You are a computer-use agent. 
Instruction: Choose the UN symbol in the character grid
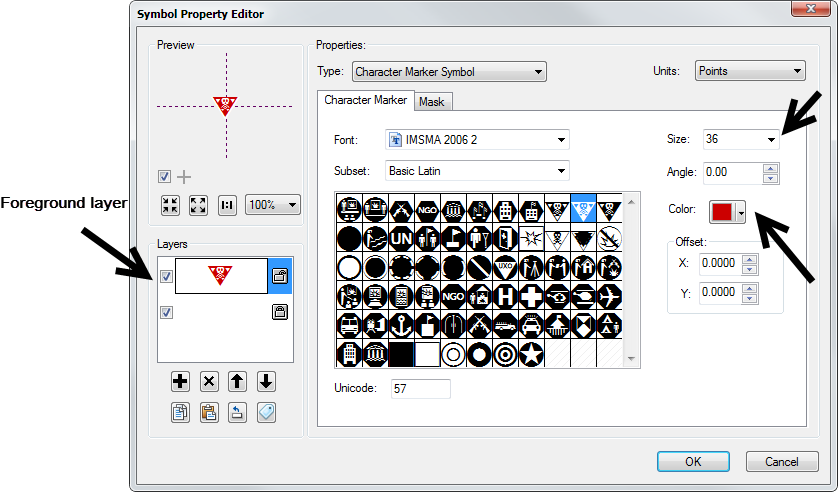(x=400, y=238)
